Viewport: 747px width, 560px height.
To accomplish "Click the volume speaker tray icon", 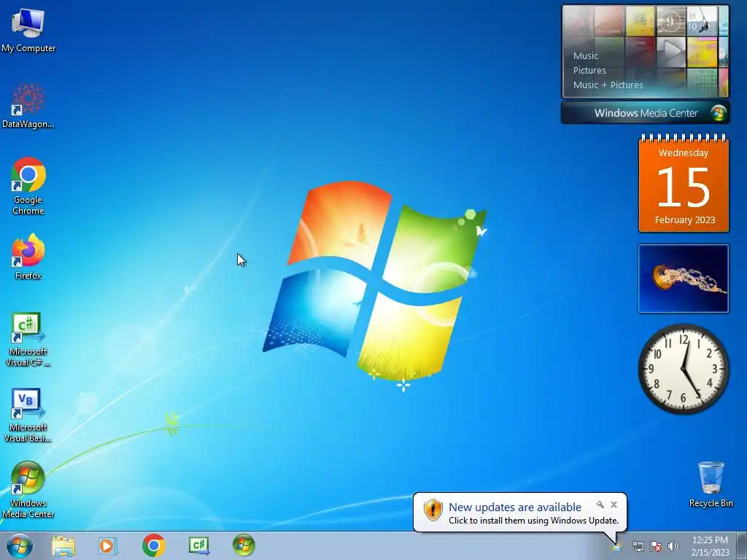I will click(x=673, y=547).
